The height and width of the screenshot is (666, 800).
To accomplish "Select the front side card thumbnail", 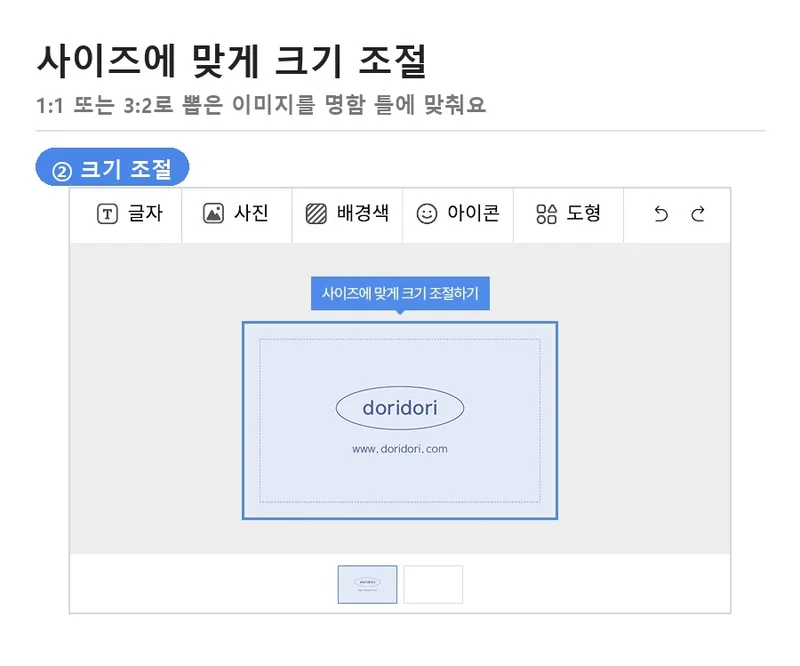I will 367,584.
